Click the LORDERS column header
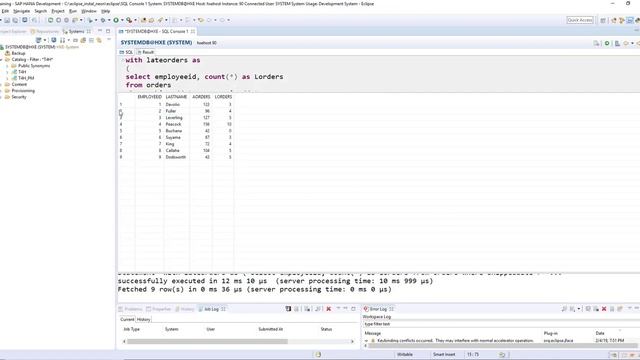 coord(223,97)
